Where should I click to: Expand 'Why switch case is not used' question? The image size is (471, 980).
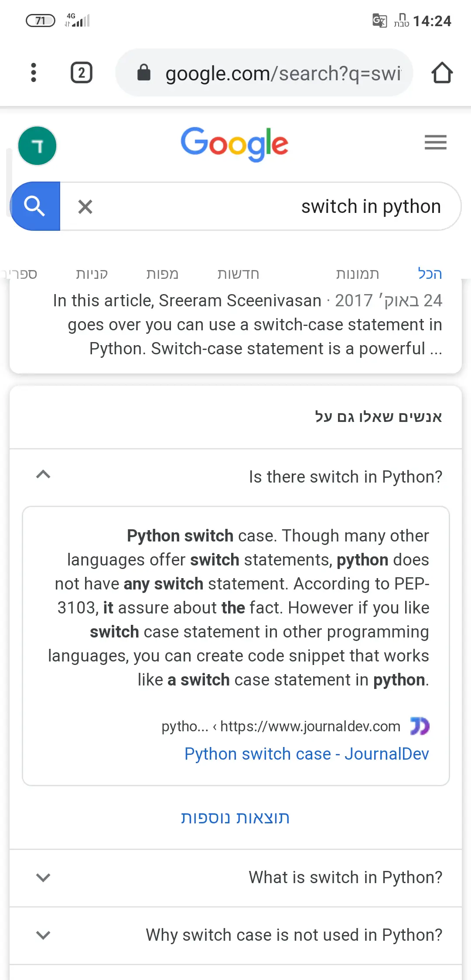tap(43, 935)
